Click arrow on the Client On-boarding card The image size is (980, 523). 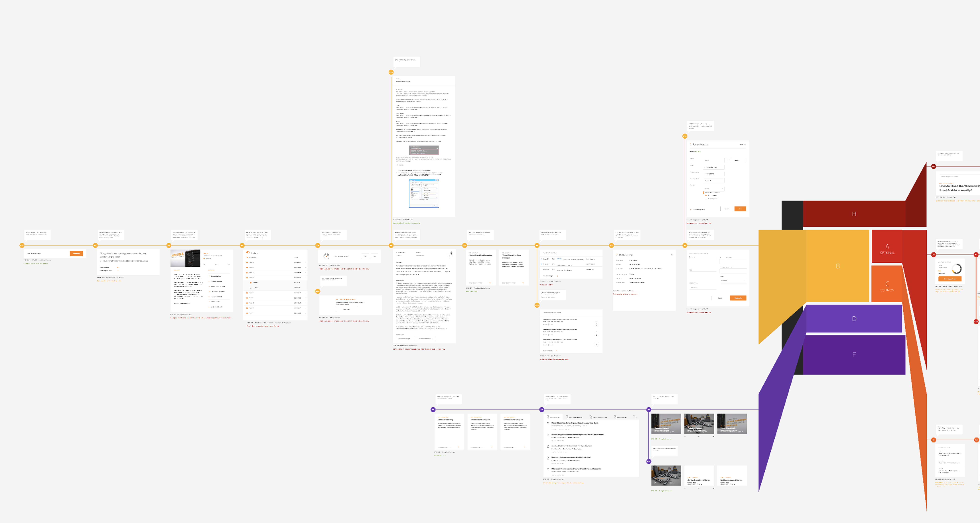459,447
